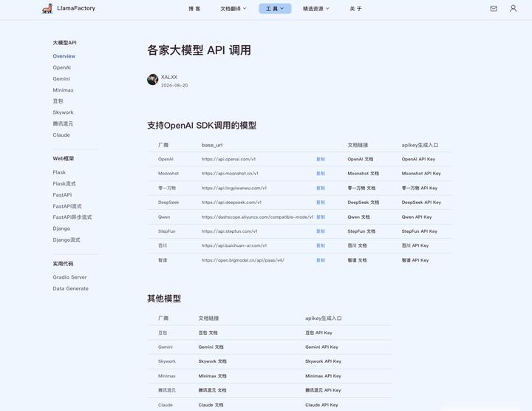Click the XALXX author avatar
The image size is (532, 411).
click(153, 79)
